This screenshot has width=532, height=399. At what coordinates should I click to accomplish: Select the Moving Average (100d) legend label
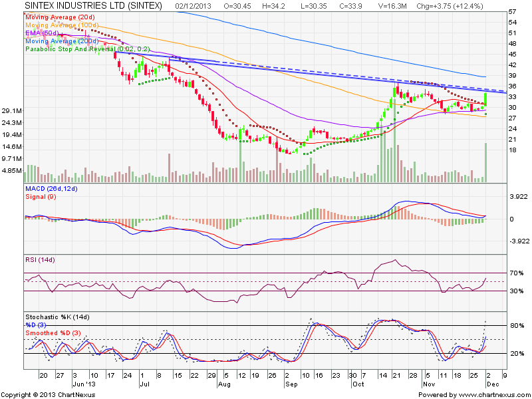coord(62,25)
